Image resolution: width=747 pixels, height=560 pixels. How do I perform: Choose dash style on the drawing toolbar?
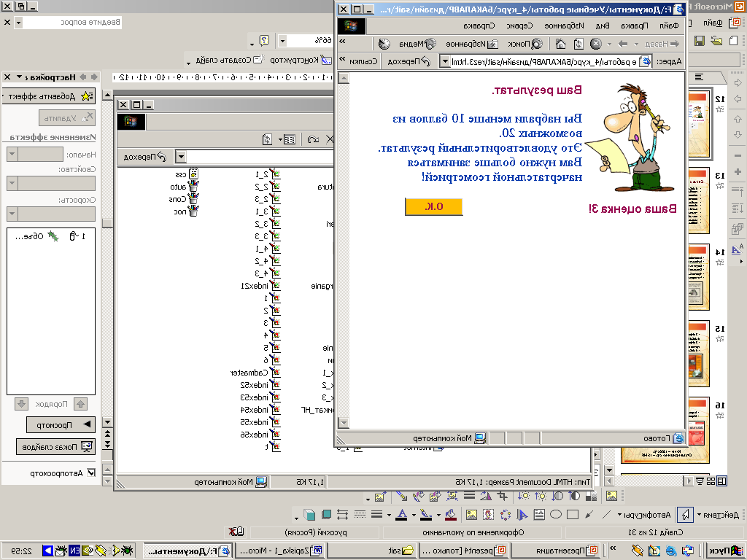[x=360, y=514]
